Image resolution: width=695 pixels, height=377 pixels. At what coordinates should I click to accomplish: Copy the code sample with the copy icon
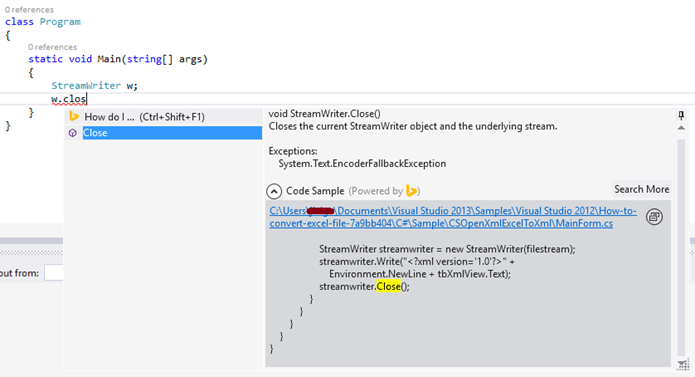click(x=654, y=217)
